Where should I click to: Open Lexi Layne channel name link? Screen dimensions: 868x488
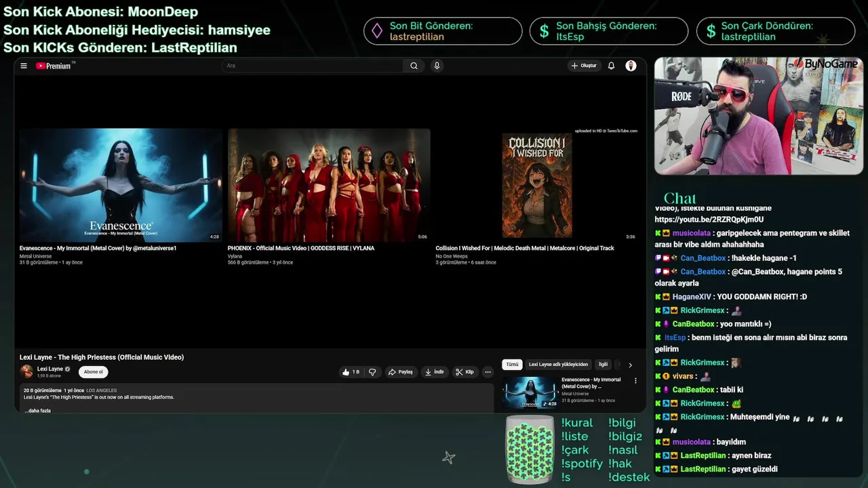click(50, 369)
